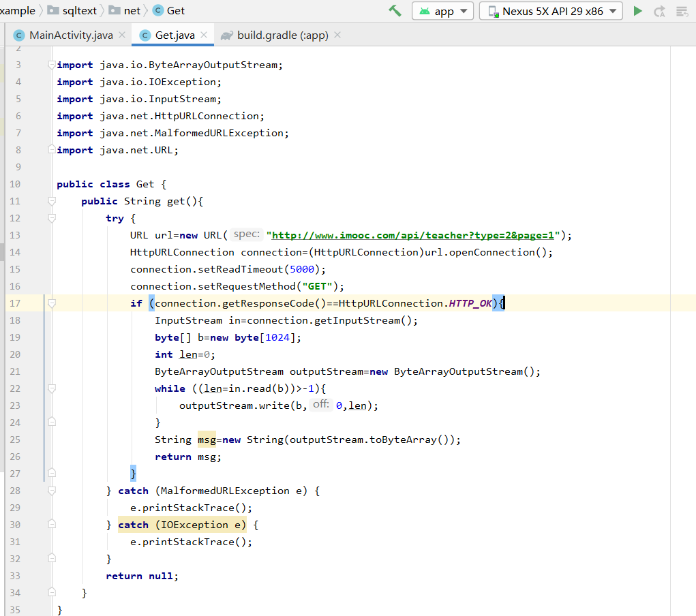Click the Apply Changes restart icon
The height and width of the screenshot is (616, 696).
coord(659,11)
